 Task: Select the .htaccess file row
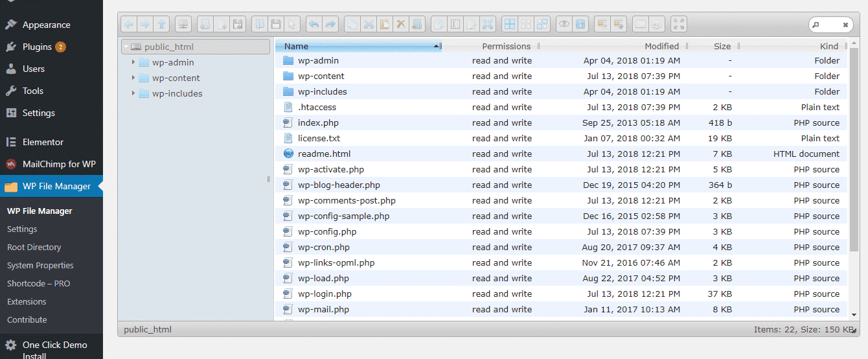point(562,107)
